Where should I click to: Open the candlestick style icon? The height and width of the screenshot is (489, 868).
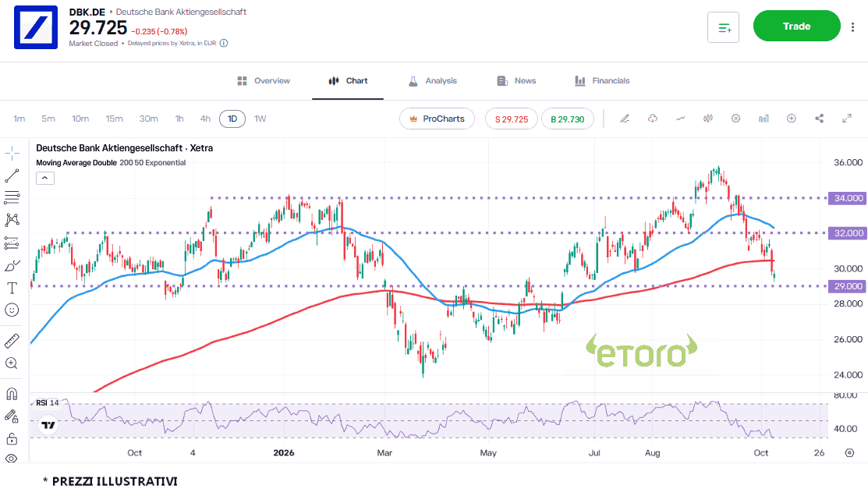pos(708,119)
